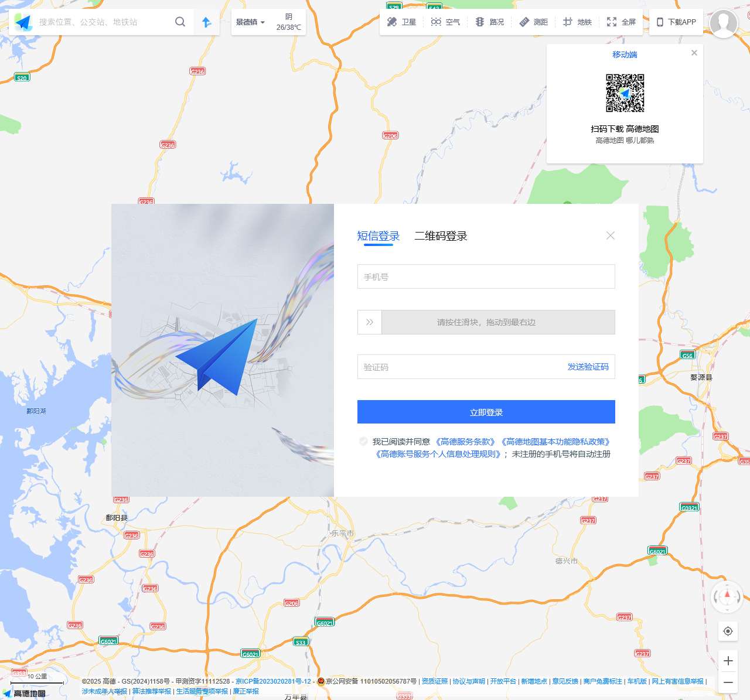Open the user profile avatar
This screenshot has width=750, height=700.
725,24
